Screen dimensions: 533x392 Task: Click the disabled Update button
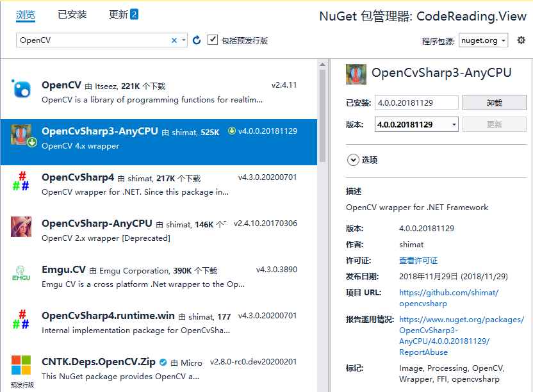[x=495, y=124]
